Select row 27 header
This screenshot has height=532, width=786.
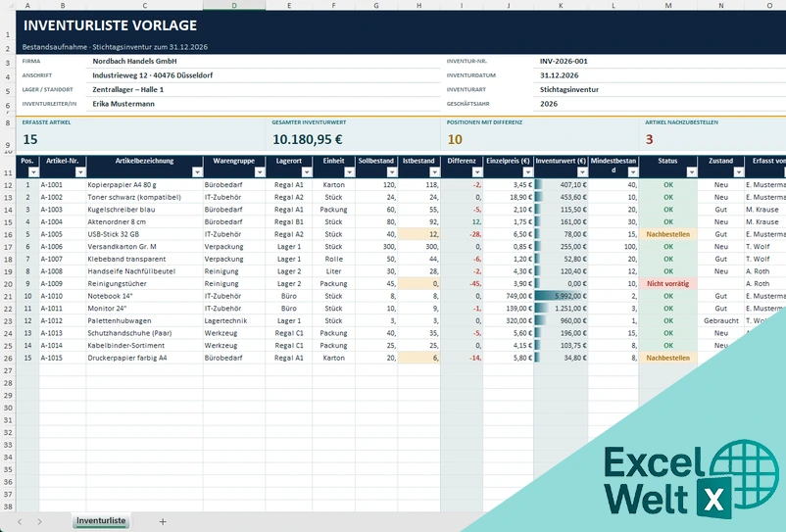(x=8, y=370)
